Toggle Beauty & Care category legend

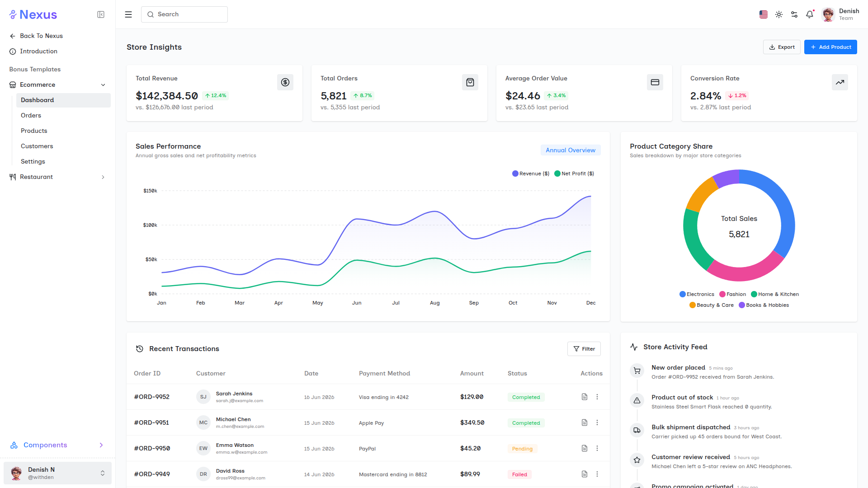(x=712, y=305)
